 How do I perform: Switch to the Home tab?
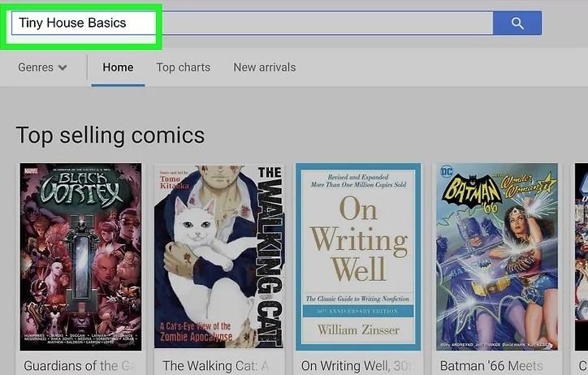pos(118,67)
